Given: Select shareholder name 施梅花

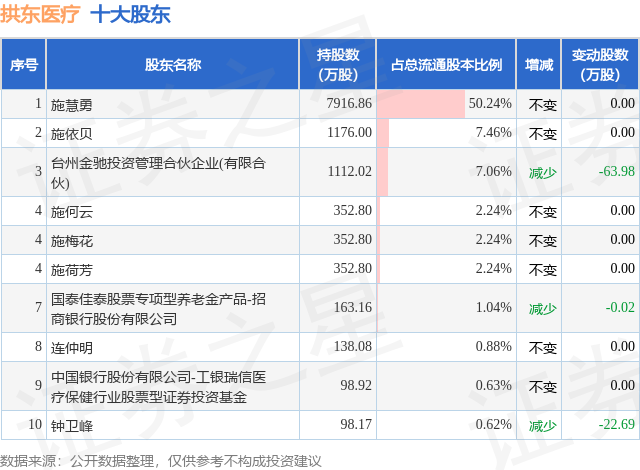Looking at the screenshot, I should click(71, 241).
